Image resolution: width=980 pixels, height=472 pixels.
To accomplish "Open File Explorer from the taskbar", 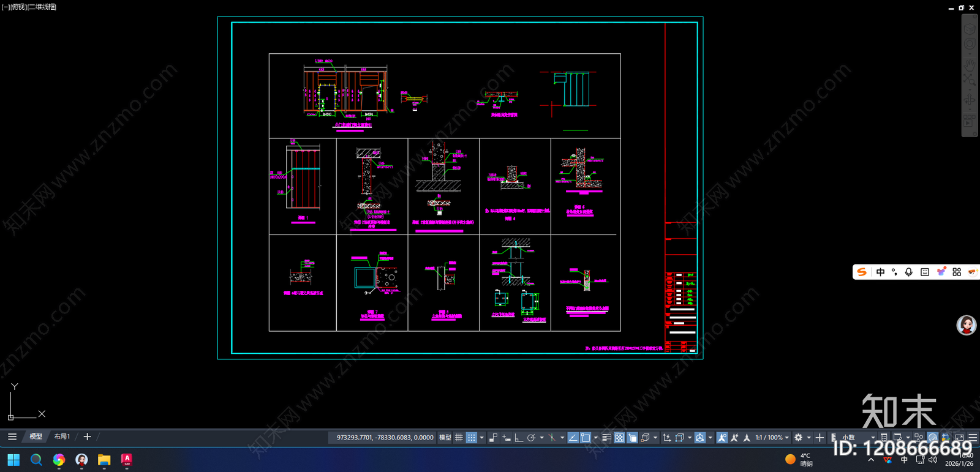I will point(104,460).
